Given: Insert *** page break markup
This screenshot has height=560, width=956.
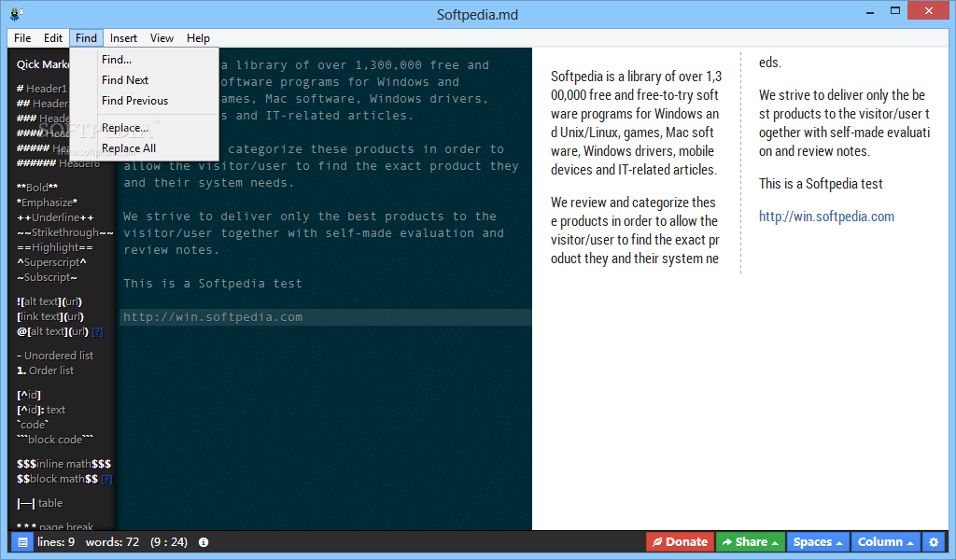Looking at the screenshot, I should pyautogui.click(x=55, y=525).
